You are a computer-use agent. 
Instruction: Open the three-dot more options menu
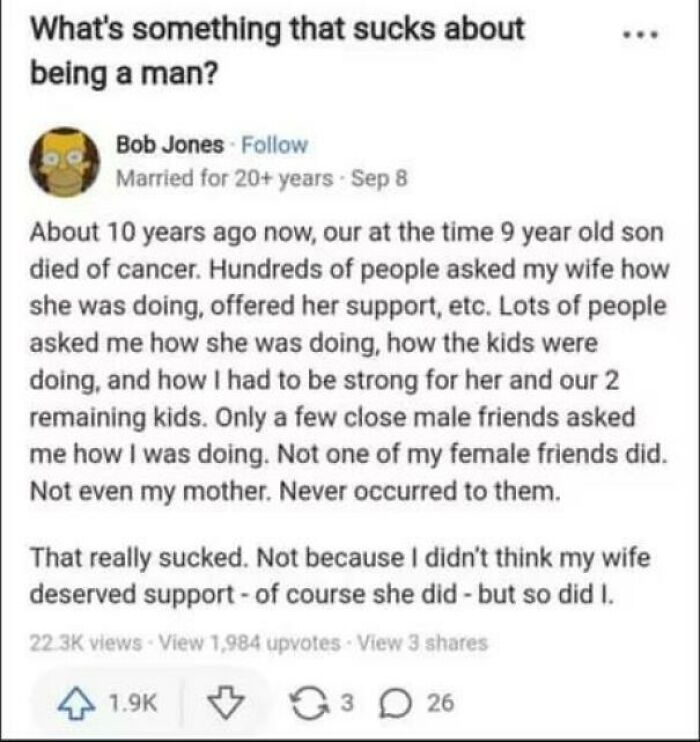640,34
